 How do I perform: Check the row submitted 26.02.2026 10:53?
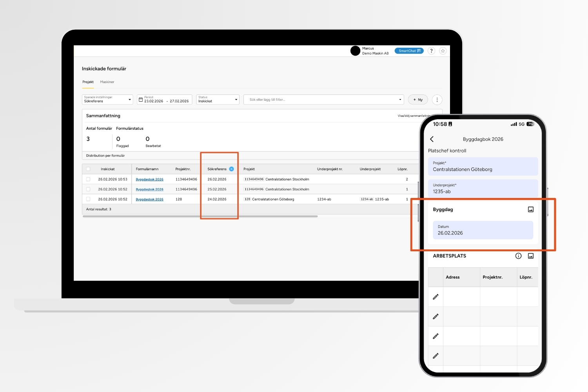88,179
